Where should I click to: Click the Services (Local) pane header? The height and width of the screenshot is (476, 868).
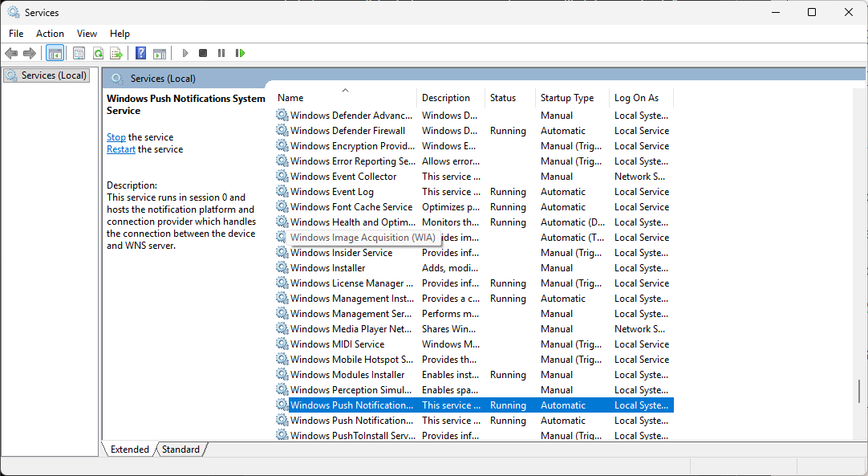pyautogui.click(x=484, y=78)
